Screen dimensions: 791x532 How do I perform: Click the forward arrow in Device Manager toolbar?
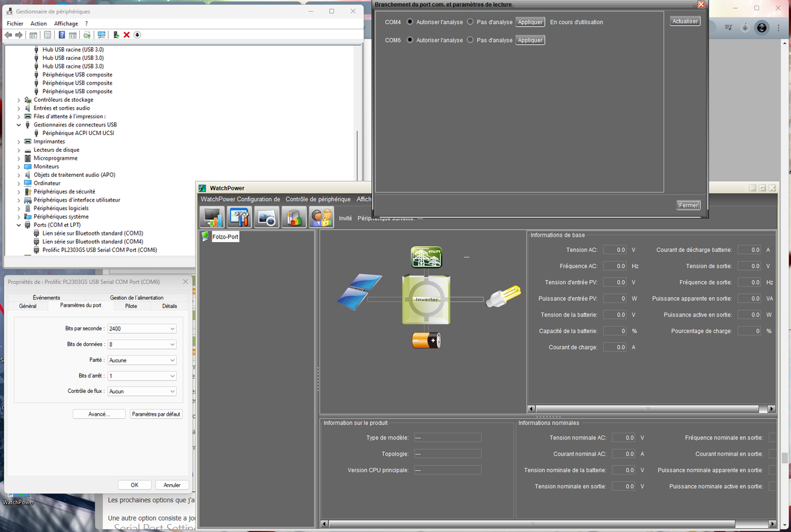pos(19,35)
